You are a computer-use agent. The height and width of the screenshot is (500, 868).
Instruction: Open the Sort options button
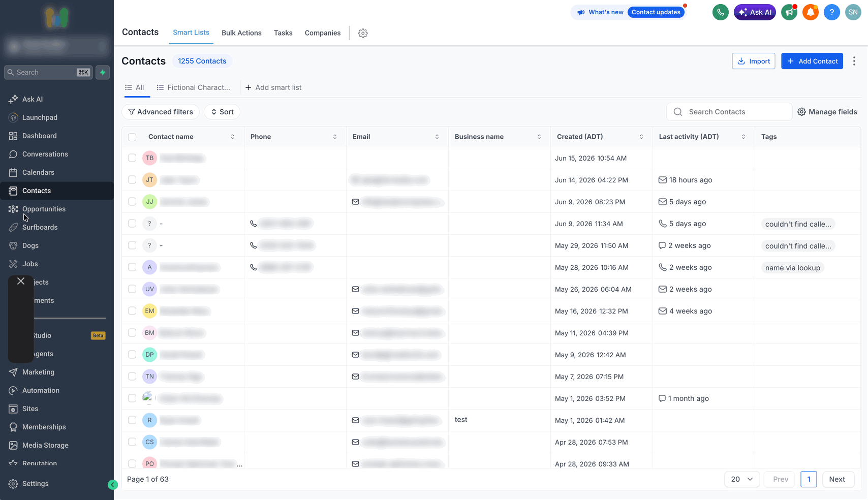(222, 112)
